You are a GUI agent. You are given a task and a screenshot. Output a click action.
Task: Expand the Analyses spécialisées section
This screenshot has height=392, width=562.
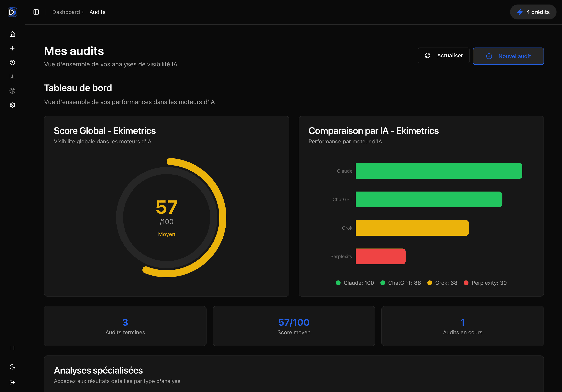[x=98, y=370]
